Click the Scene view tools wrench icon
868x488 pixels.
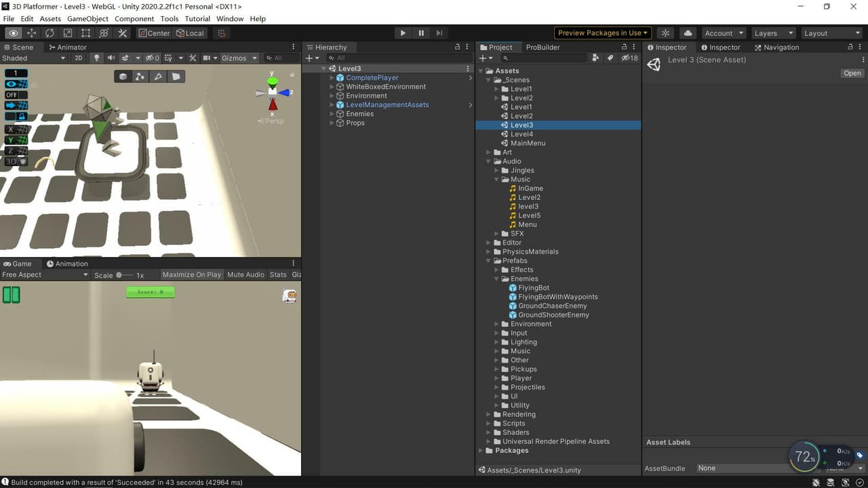(193, 58)
